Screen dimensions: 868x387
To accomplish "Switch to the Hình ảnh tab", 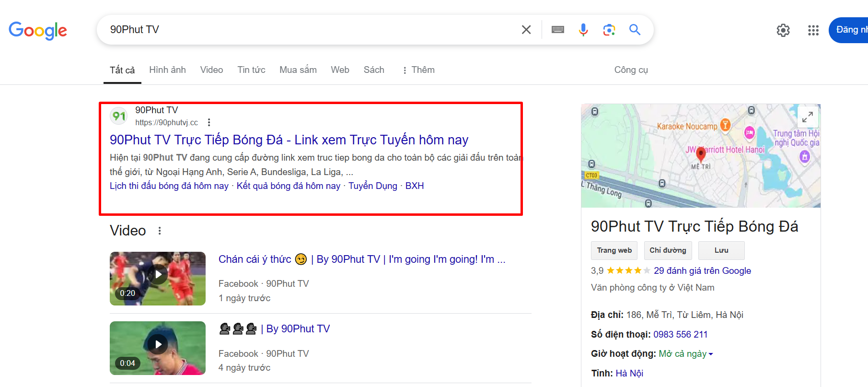I will tap(167, 70).
